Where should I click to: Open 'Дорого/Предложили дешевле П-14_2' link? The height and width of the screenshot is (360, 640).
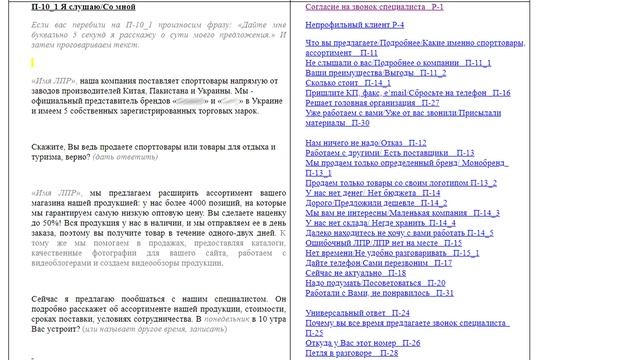coord(376,203)
